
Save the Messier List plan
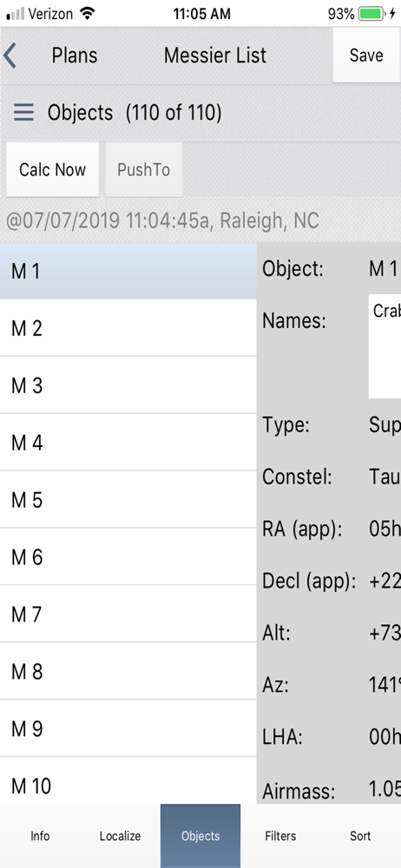366,55
